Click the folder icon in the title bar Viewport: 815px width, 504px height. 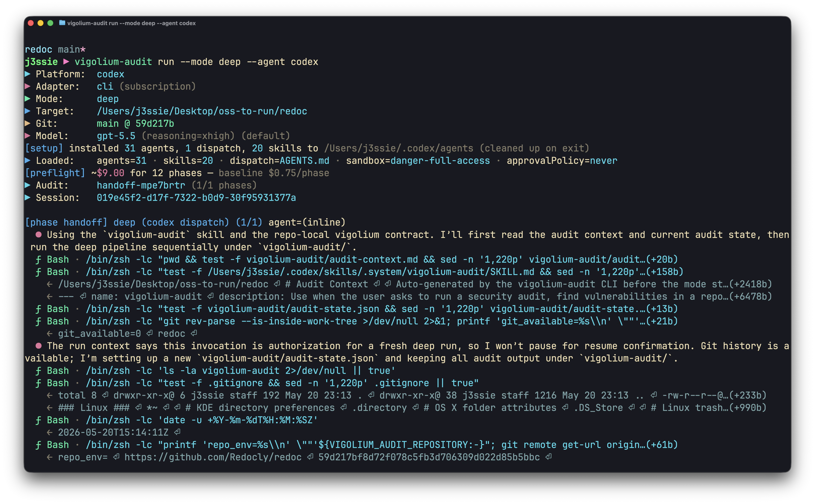(62, 23)
